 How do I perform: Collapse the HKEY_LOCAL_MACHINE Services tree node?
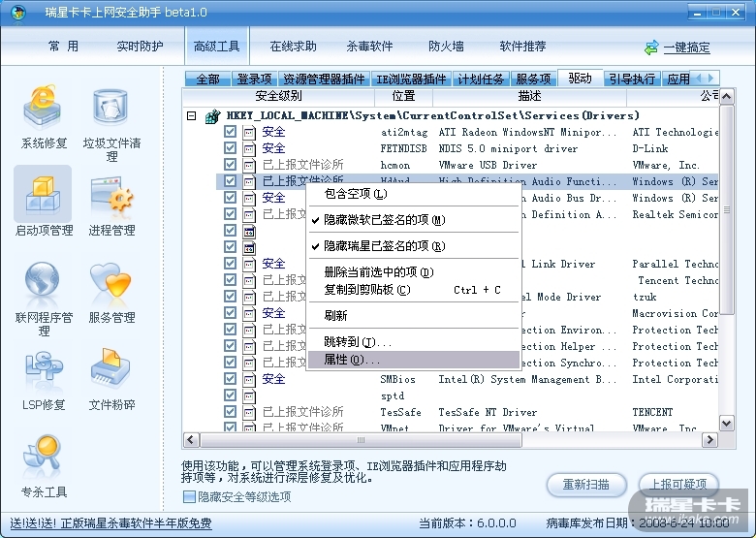191,115
